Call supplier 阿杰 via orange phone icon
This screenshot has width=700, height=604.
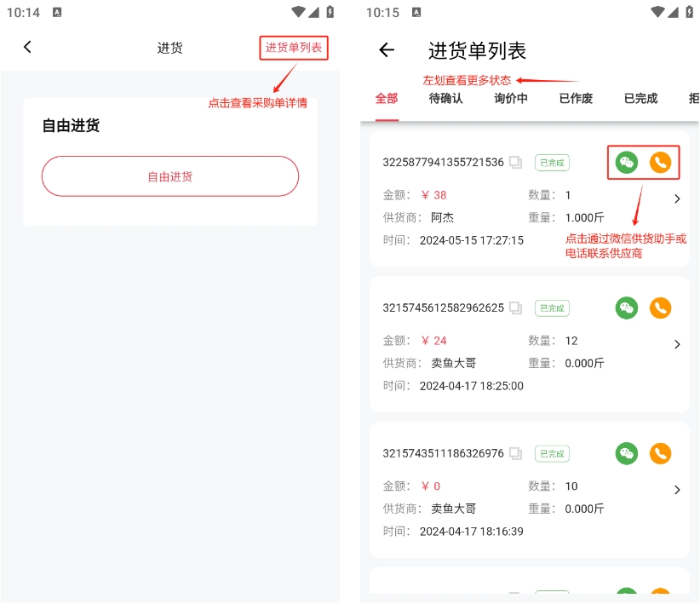click(660, 162)
